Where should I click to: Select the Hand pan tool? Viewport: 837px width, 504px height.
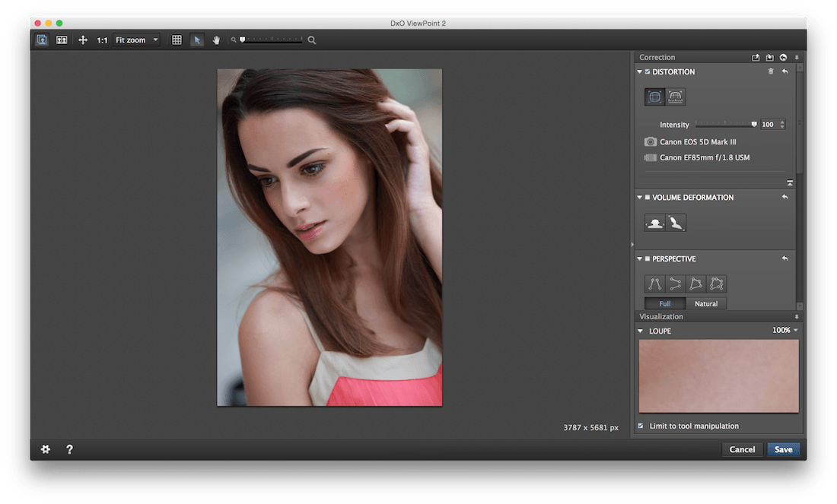point(216,40)
